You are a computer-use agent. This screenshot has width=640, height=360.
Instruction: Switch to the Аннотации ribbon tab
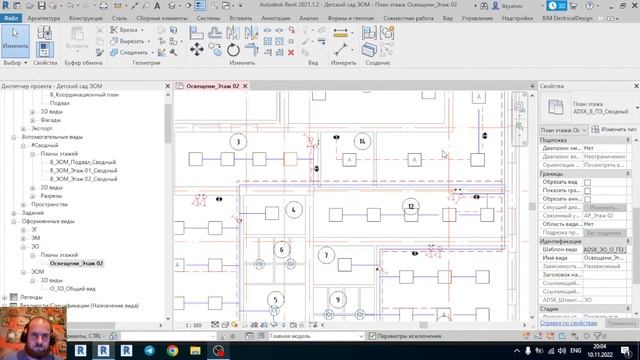pyautogui.click(x=276, y=18)
